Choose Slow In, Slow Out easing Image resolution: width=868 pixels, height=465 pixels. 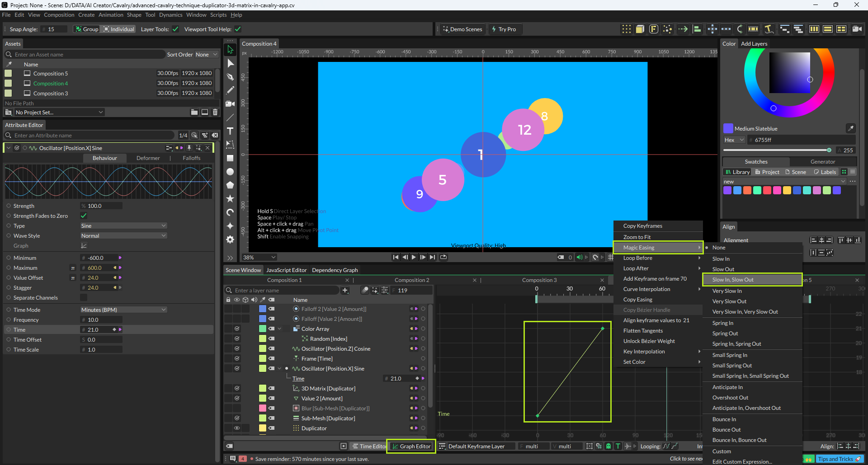733,280
